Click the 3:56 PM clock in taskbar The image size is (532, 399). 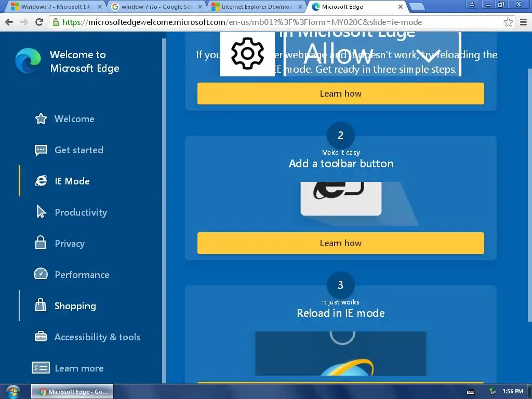tap(513, 392)
